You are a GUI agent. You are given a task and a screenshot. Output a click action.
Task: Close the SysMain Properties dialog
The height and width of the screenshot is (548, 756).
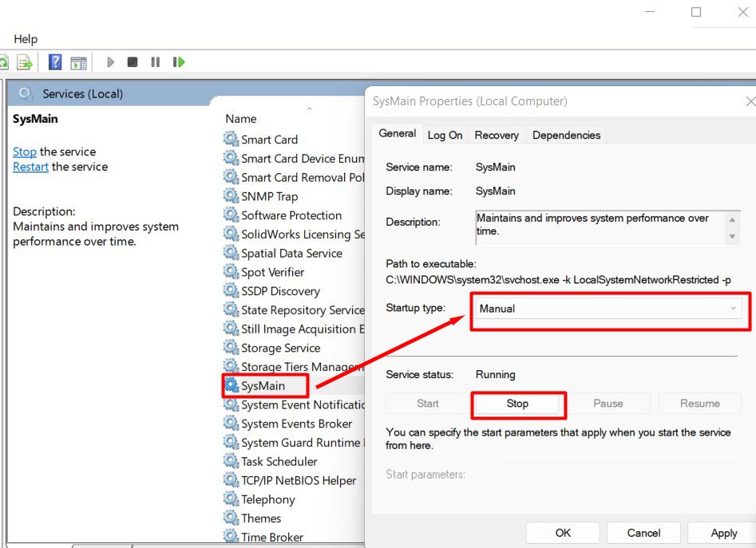(x=750, y=101)
